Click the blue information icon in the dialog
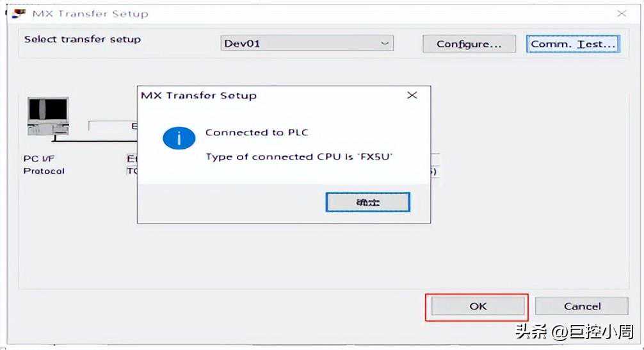The height and width of the screenshot is (350, 644). [179, 138]
